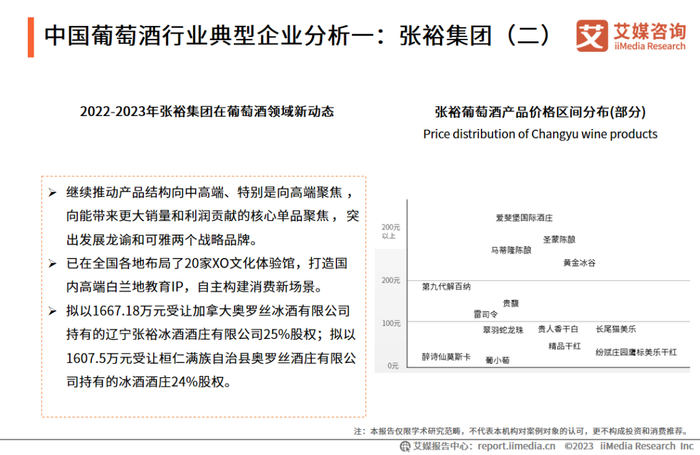Click chart label 纷赋庄园鹰标美乐干红
This screenshot has width=700, height=455.
click(636, 352)
